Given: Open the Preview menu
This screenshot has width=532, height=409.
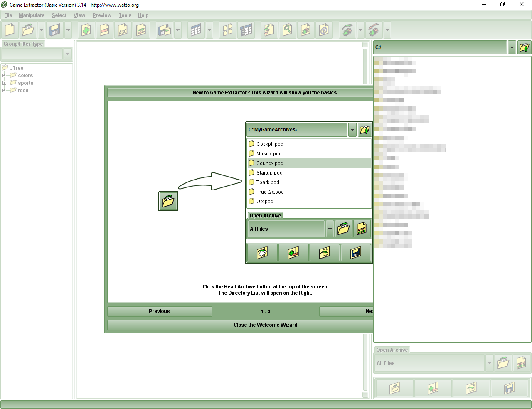Looking at the screenshot, I should coord(102,15).
